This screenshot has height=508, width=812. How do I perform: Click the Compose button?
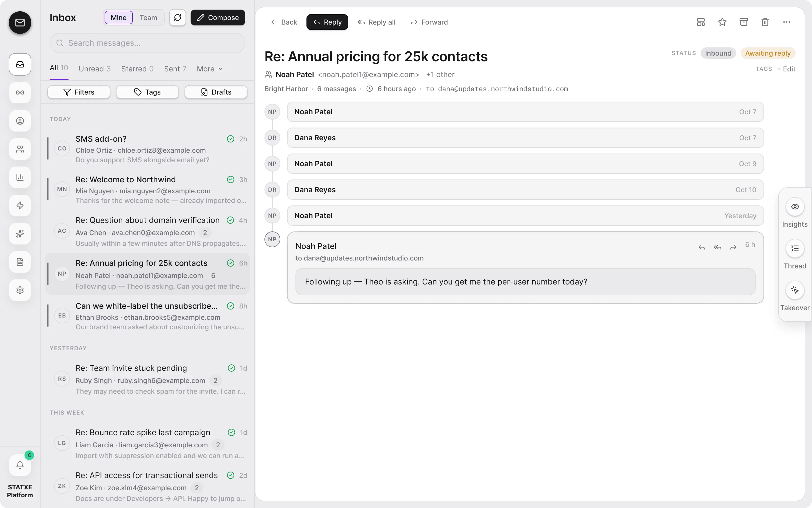(x=218, y=17)
